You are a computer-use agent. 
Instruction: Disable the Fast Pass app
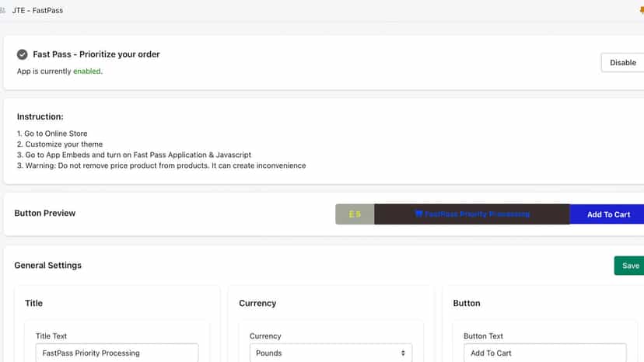(622, 62)
